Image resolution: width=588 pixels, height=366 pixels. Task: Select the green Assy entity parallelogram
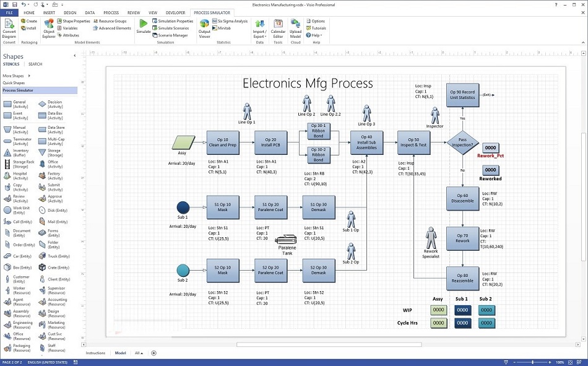click(x=183, y=143)
